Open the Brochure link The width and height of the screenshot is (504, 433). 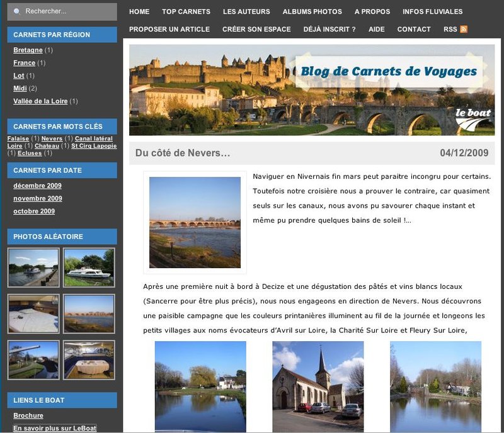pyautogui.click(x=28, y=415)
